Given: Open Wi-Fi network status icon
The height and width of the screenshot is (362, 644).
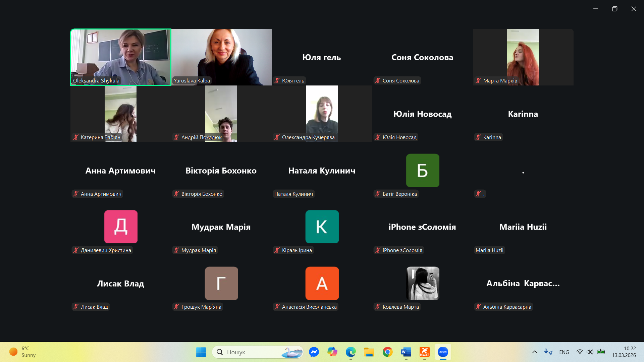Looking at the screenshot, I should point(580,352).
